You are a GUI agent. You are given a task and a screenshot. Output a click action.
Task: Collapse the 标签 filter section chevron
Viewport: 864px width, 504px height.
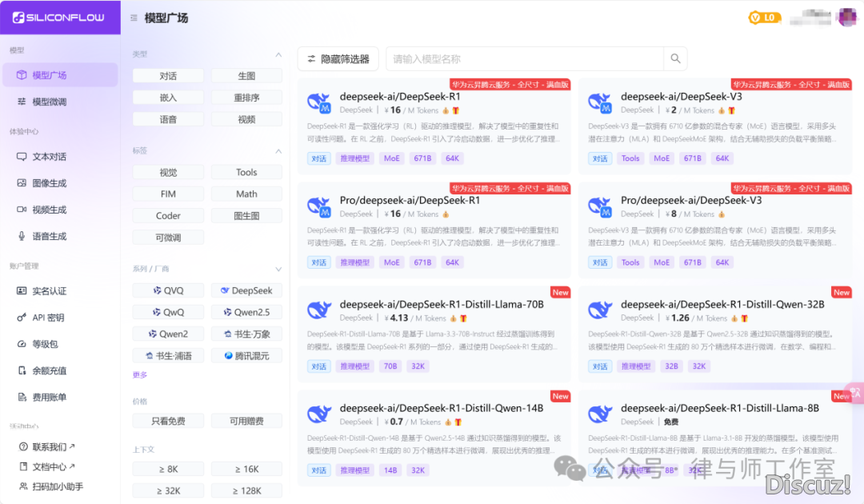[x=278, y=151]
